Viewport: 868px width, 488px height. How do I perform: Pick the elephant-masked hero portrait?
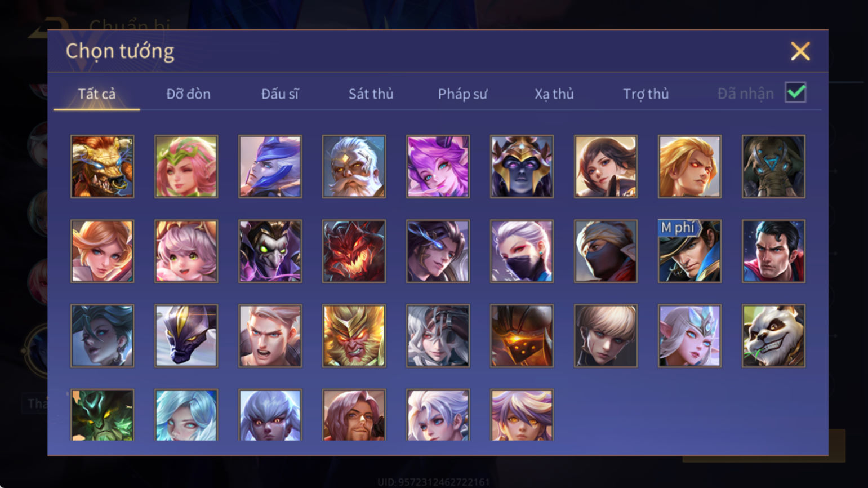(773, 166)
